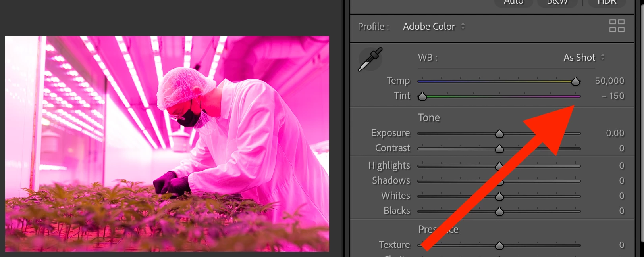Click the Blacks slider handle

[x=499, y=211]
